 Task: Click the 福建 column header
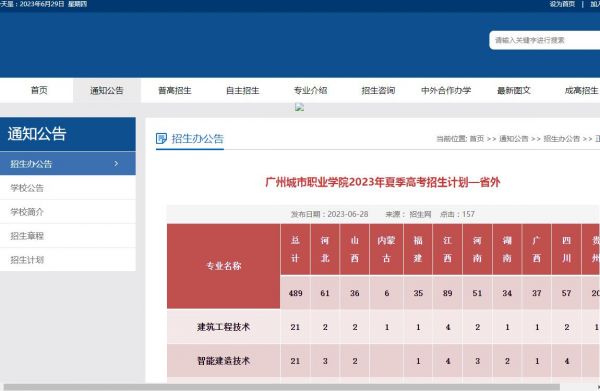pos(418,249)
